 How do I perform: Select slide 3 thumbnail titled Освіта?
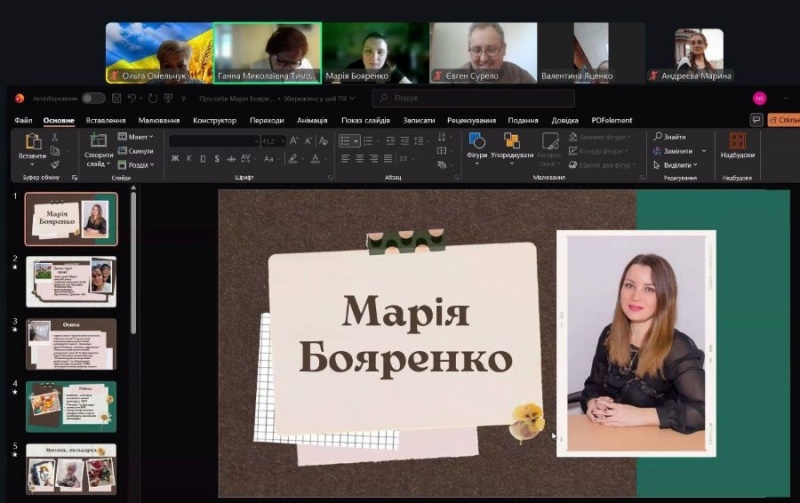click(x=71, y=343)
